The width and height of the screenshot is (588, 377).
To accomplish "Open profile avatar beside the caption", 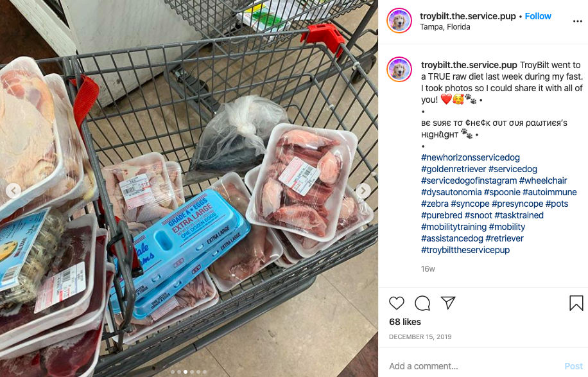I will (x=399, y=69).
